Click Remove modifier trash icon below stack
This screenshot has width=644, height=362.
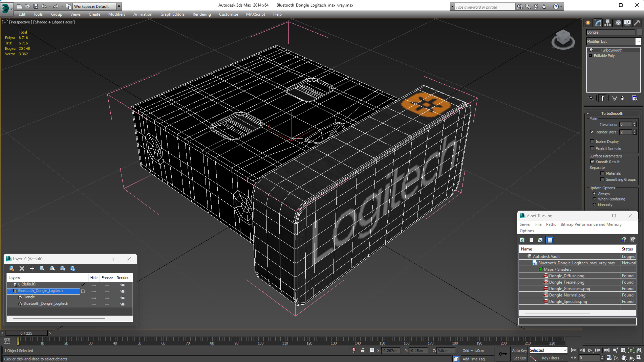tap(623, 98)
